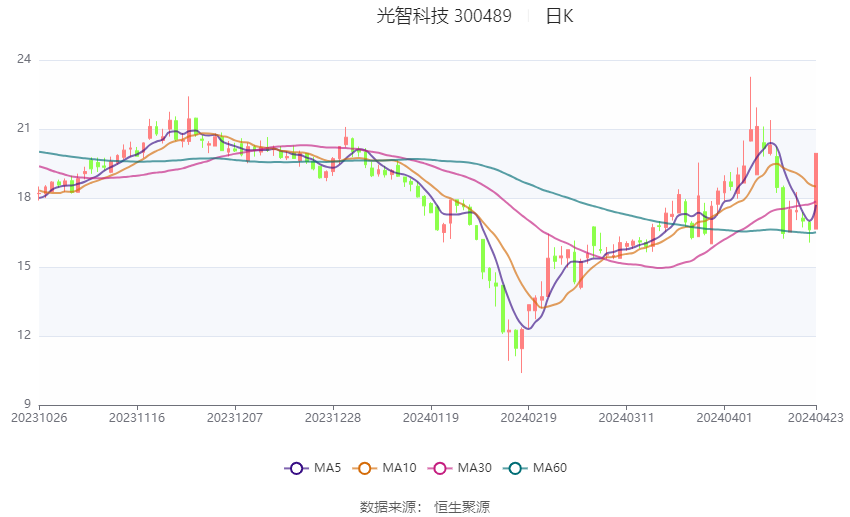Image resolution: width=850 pixels, height=517 pixels.
Task: Hide the MA60 line via its label
Action: pos(550,468)
